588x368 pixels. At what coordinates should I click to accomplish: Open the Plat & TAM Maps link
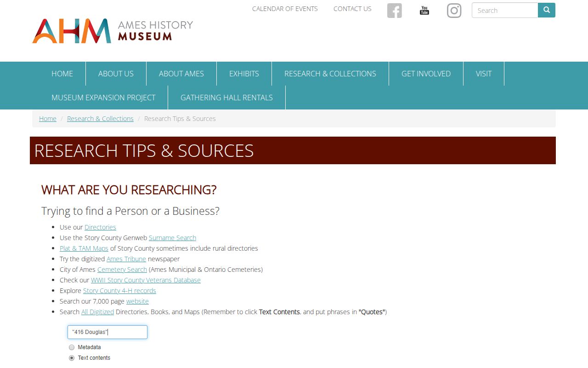pyautogui.click(x=84, y=248)
